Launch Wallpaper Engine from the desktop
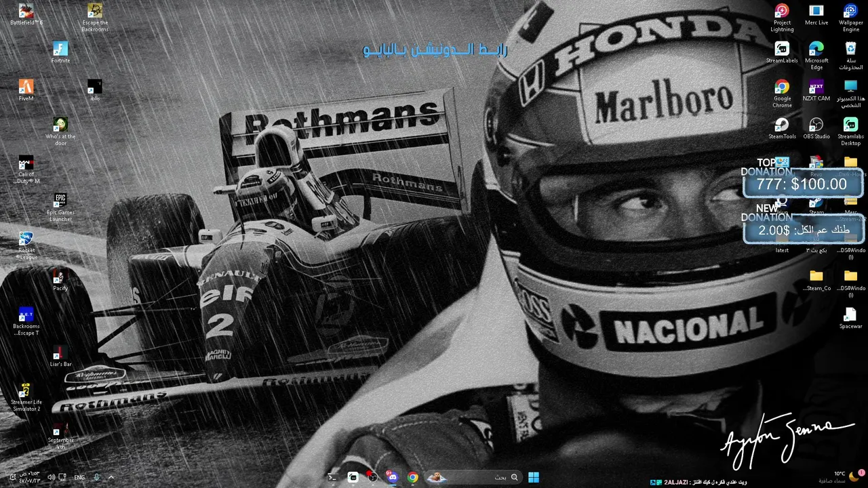868x488 pixels. point(851,18)
